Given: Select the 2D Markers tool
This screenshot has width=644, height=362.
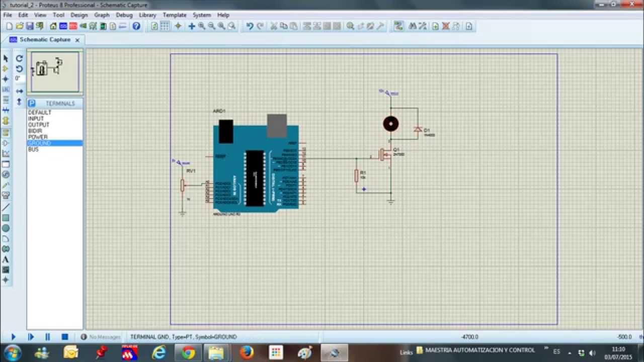Looking at the screenshot, I should 6,280.
